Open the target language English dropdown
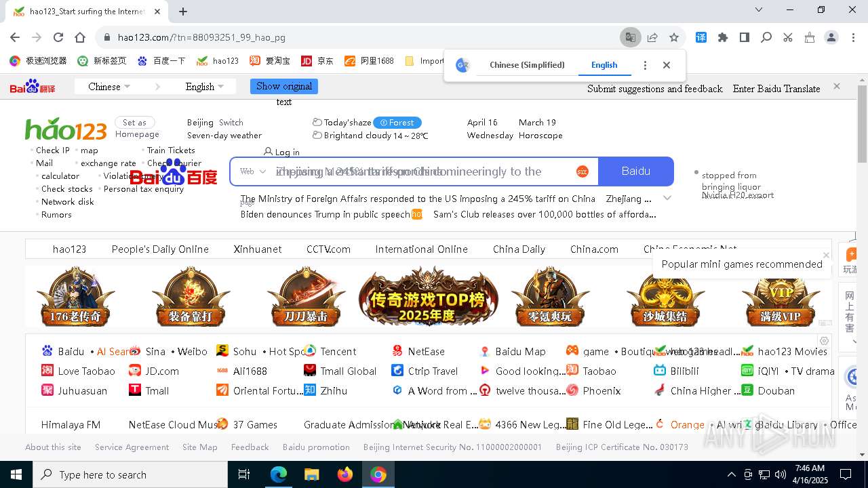The width and height of the screenshot is (868, 488). coord(204,87)
